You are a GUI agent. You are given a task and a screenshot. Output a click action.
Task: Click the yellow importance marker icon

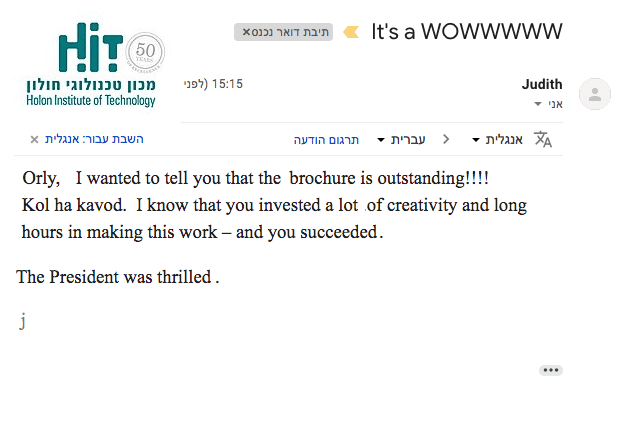click(x=351, y=32)
